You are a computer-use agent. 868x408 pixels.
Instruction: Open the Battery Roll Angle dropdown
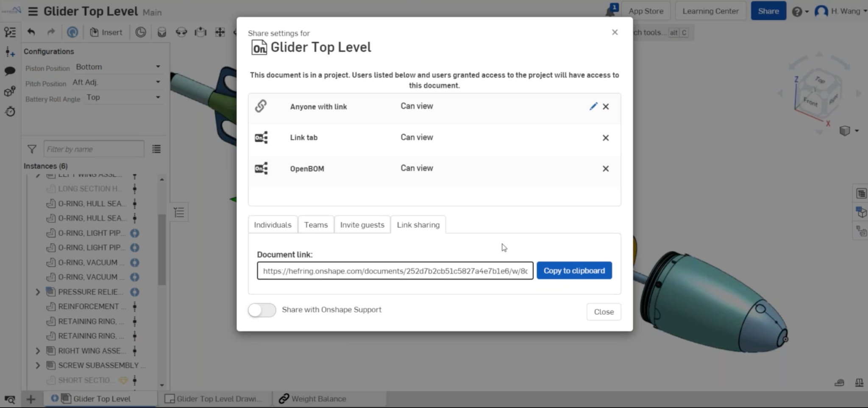(123, 97)
